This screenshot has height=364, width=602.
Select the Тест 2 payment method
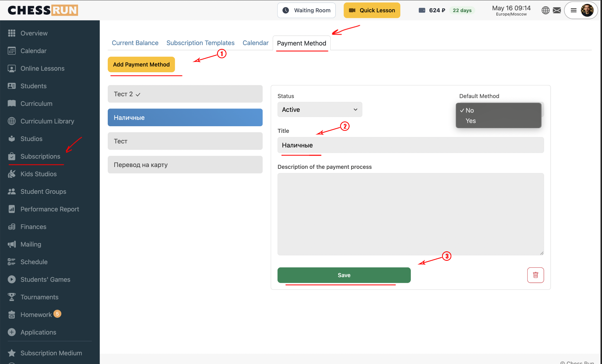tap(185, 94)
